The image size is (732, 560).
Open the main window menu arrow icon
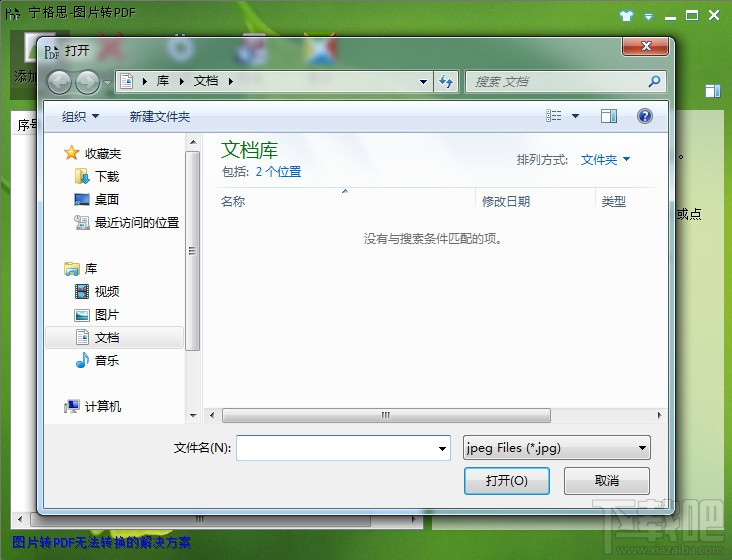pos(648,17)
